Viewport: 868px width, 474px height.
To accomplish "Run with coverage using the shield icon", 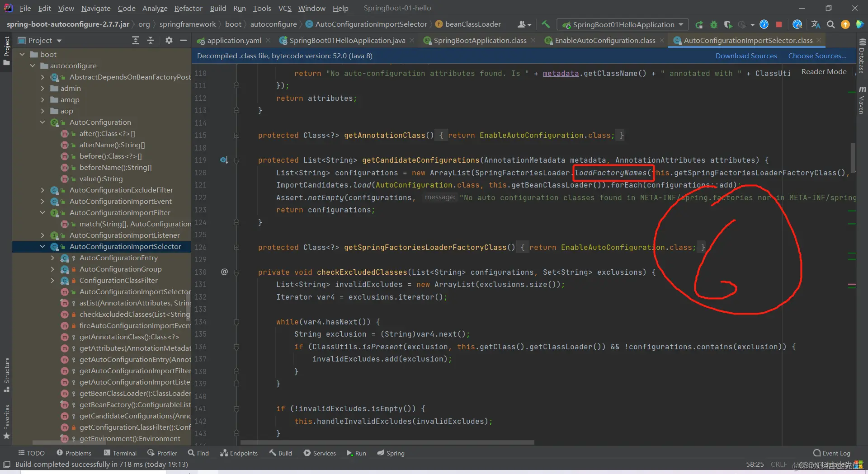I will tap(728, 24).
